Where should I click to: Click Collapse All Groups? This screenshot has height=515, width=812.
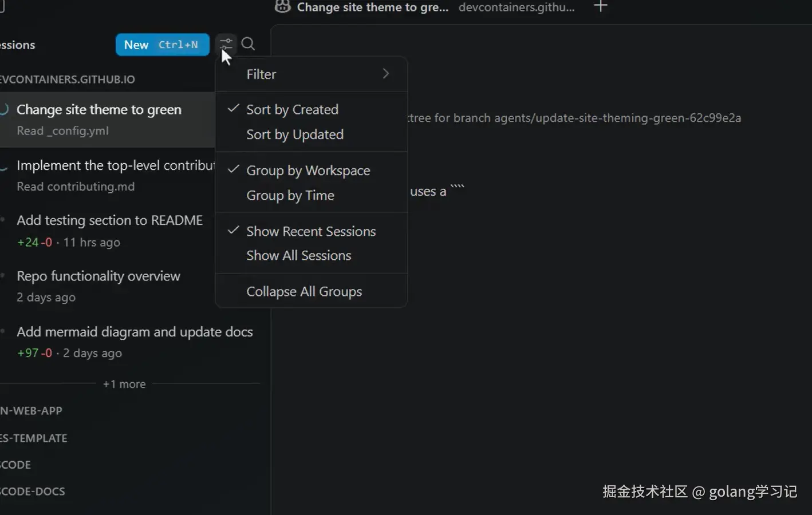[312, 292]
